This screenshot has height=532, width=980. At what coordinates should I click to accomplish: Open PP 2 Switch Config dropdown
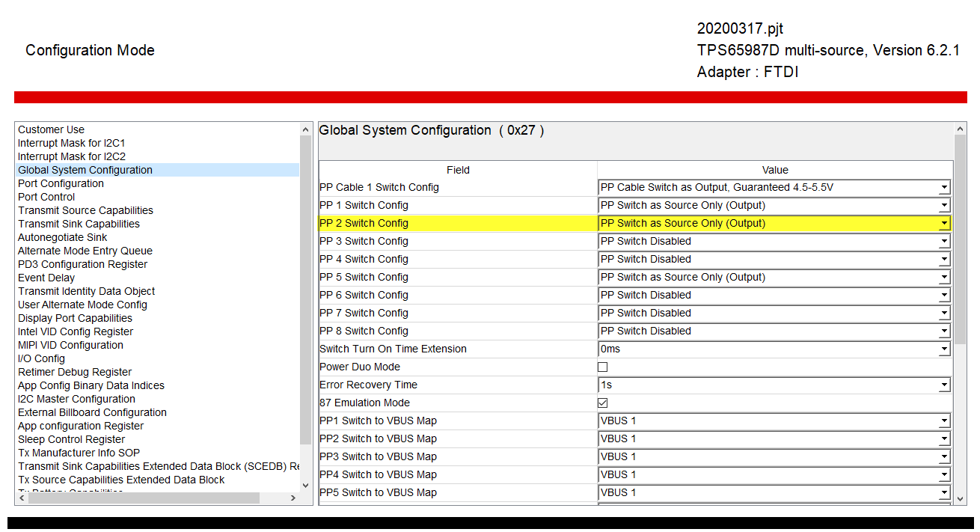774,223
